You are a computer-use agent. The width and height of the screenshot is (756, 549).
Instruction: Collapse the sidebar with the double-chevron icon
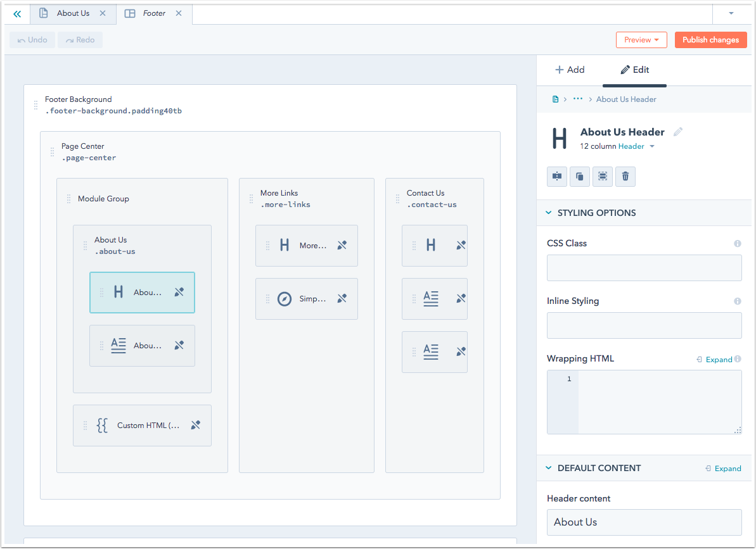pyautogui.click(x=16, y=13)
